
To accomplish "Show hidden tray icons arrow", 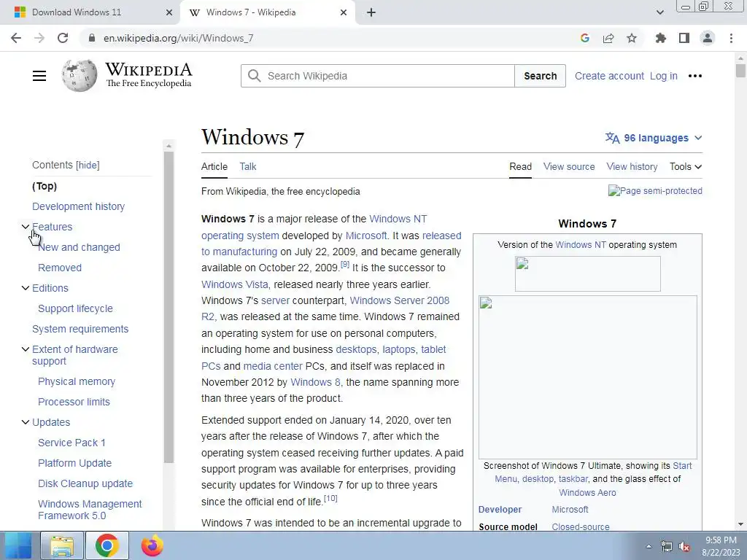I will pyautogui.click(x=649, y=546).
